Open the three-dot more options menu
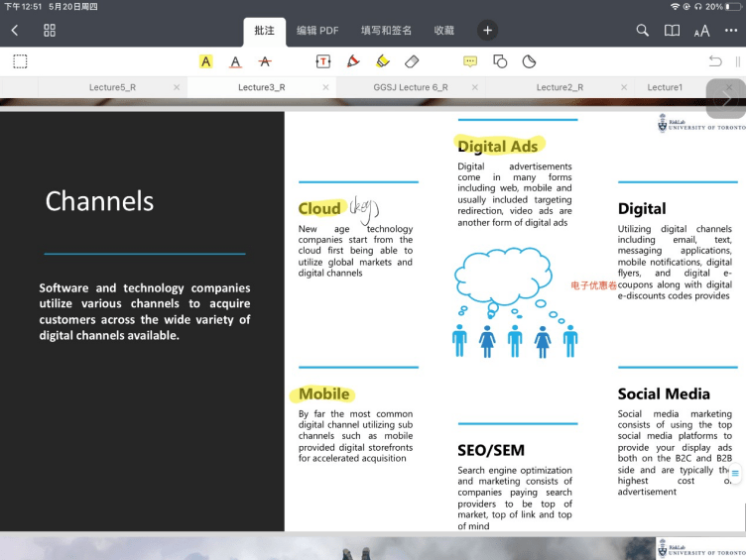 point(731,31)
